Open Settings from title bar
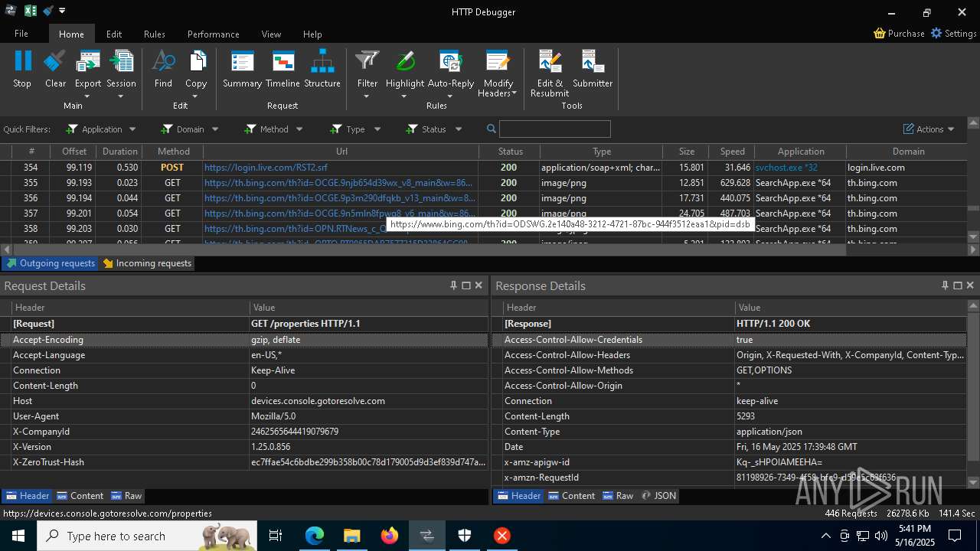 click(x=953, y=34)
